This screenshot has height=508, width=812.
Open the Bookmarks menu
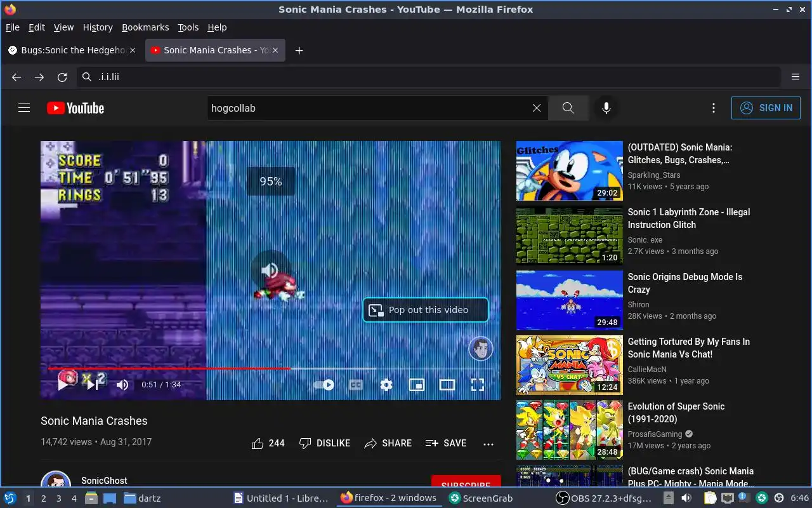pos(145,27)
